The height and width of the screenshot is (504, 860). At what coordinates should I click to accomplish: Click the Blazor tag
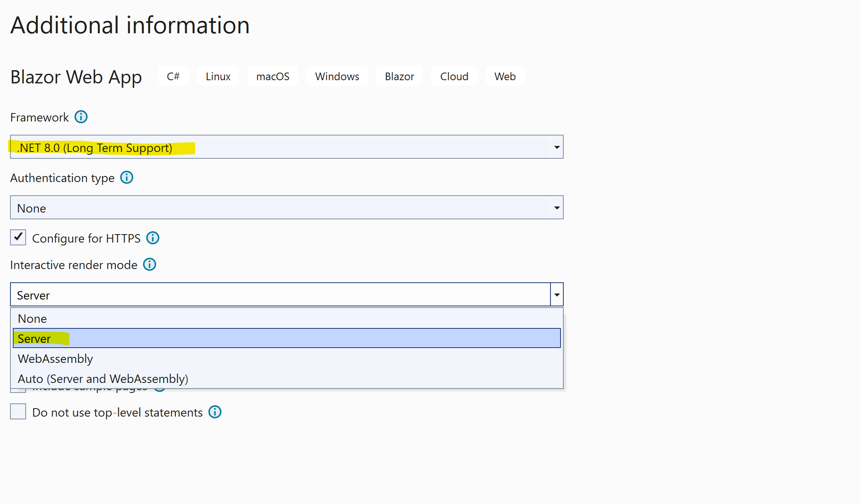tap(399, 76)
